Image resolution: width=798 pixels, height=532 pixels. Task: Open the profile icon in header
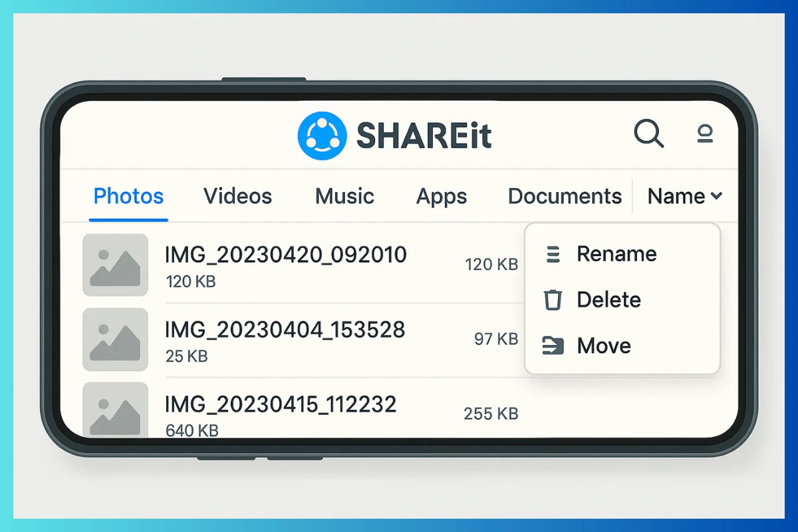coord(705,134)
